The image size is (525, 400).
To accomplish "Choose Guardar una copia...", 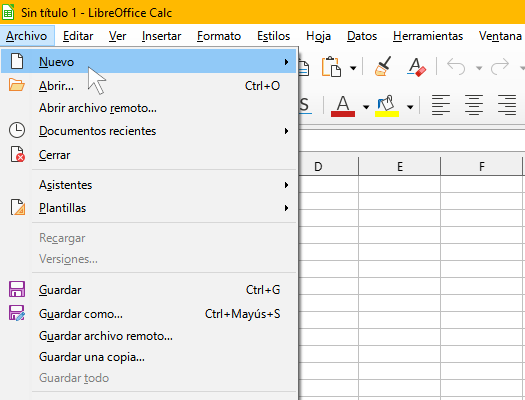I will pyautogui.click(x=149, y=357).
